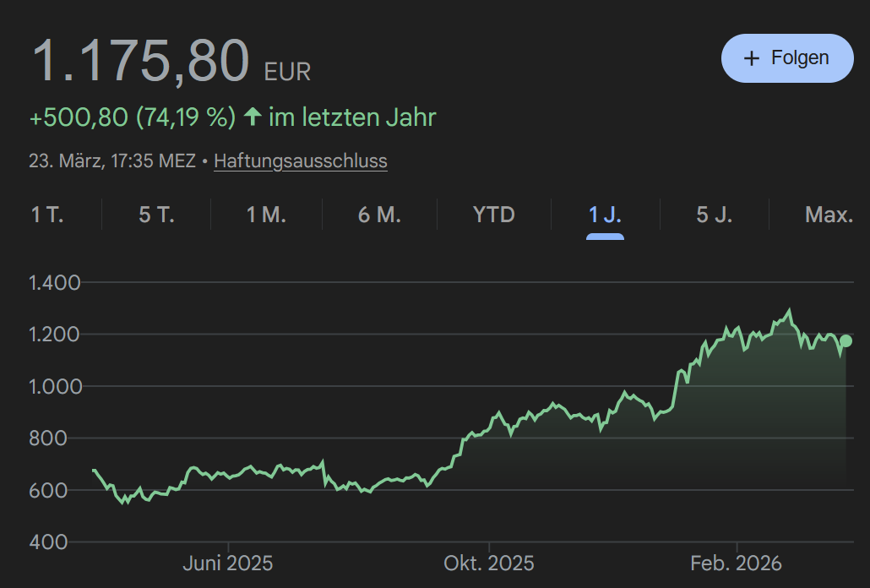Switch to the 1 T. time range tab
870x588 pixels.
click(x=48, y=215)
